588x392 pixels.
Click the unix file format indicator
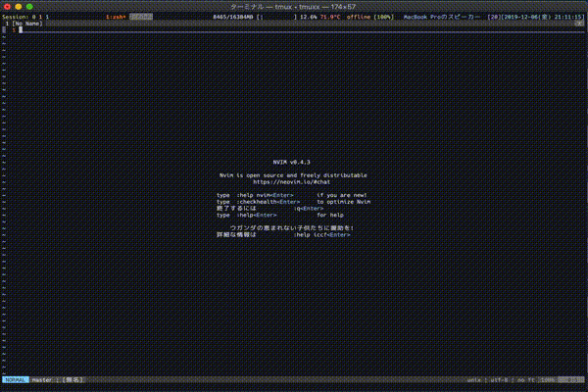click(474, 380)
